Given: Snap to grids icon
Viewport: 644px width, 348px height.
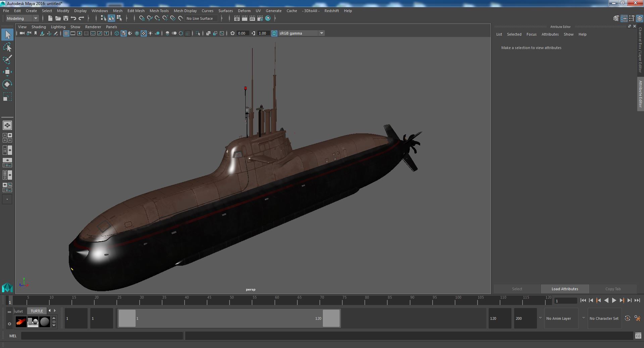Looking at the screenshot, I should point(142,18).
